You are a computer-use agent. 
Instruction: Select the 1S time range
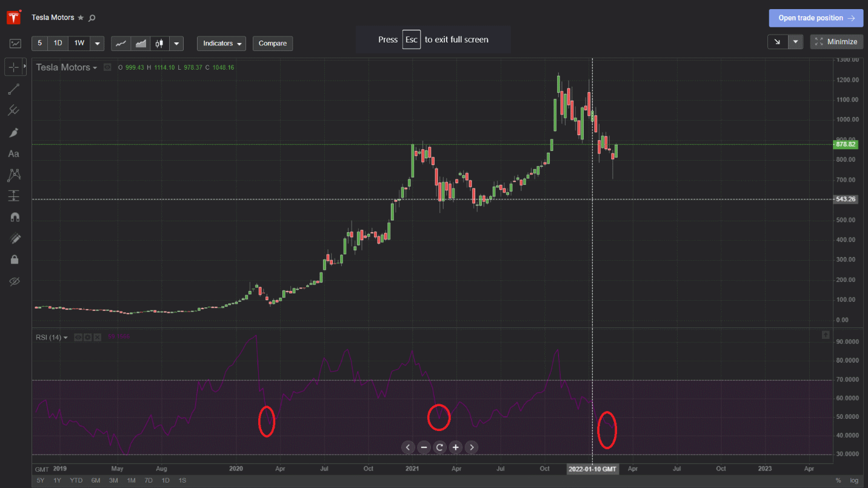click(182, 481)
